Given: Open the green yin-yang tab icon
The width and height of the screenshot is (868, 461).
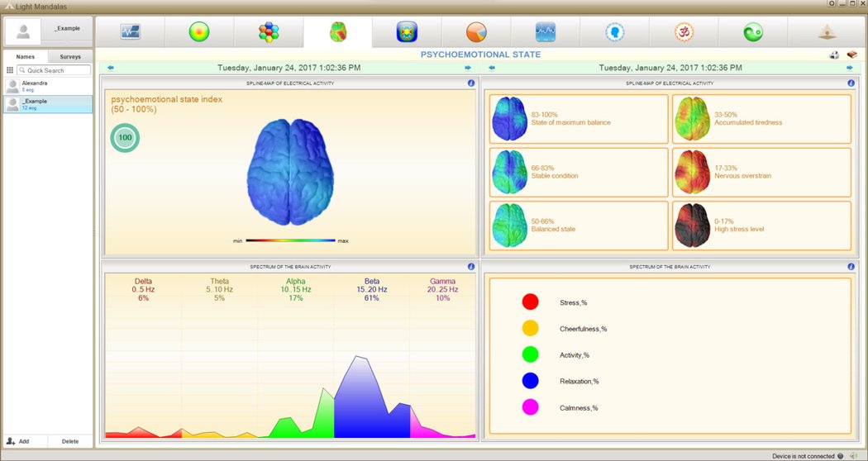Looking at the screenshot, I should [x=753, y=32].
